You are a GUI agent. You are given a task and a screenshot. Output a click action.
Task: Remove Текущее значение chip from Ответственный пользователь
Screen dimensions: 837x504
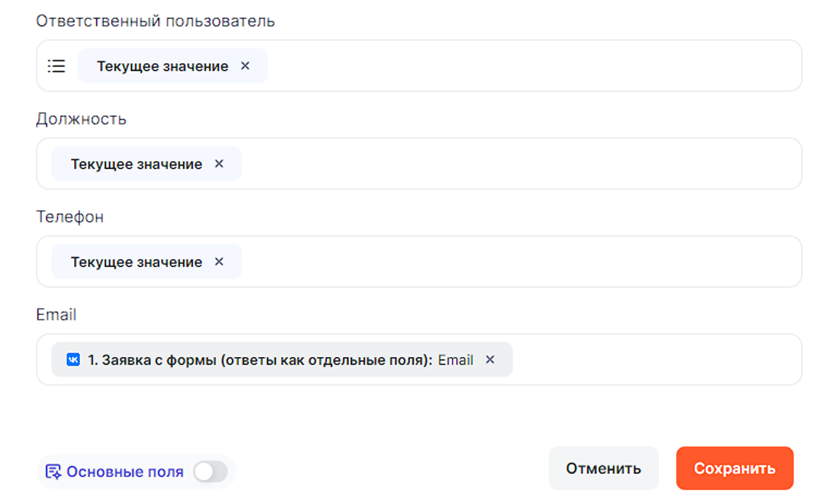245,66
